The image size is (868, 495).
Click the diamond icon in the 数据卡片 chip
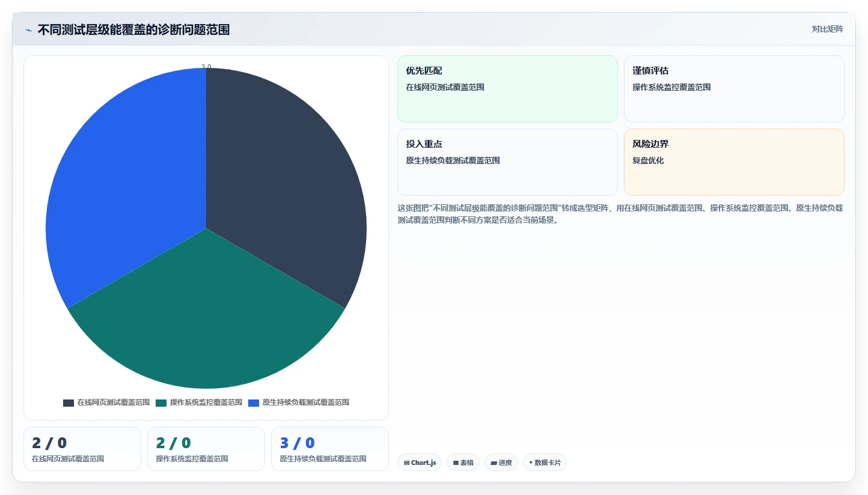[531, 463]
